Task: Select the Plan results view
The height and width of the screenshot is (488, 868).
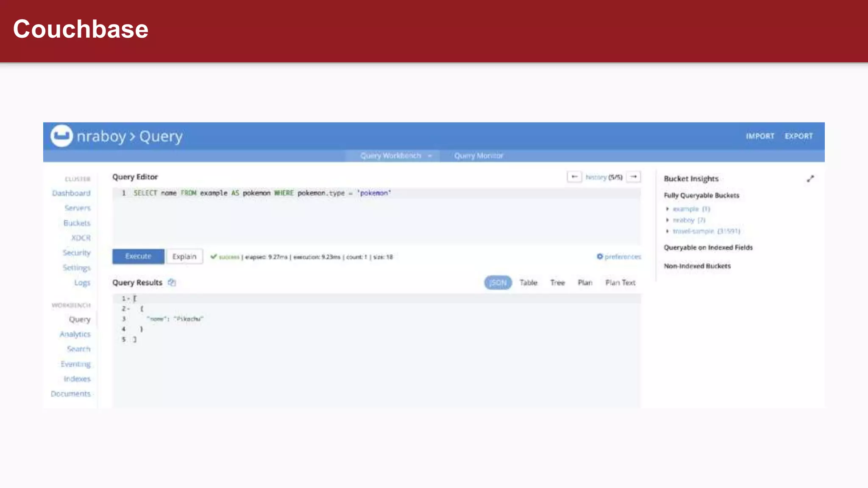Action: [585, 283]
